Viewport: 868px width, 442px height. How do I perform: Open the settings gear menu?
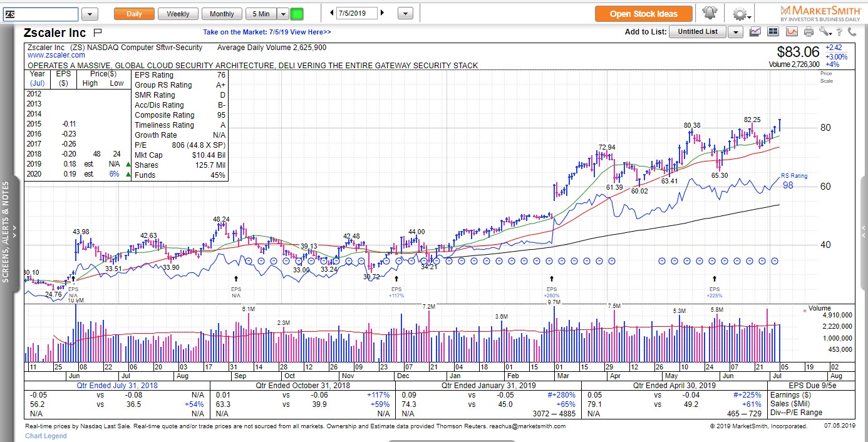click(741, 14)
